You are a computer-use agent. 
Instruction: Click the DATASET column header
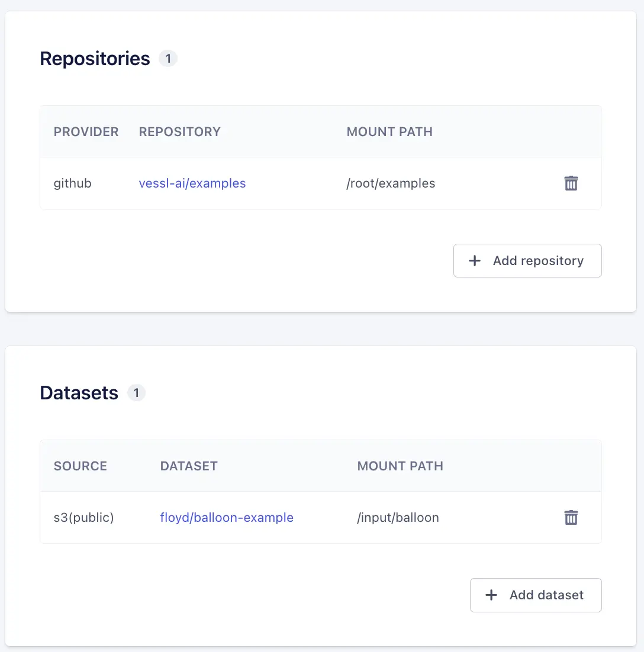click(189, 466)
